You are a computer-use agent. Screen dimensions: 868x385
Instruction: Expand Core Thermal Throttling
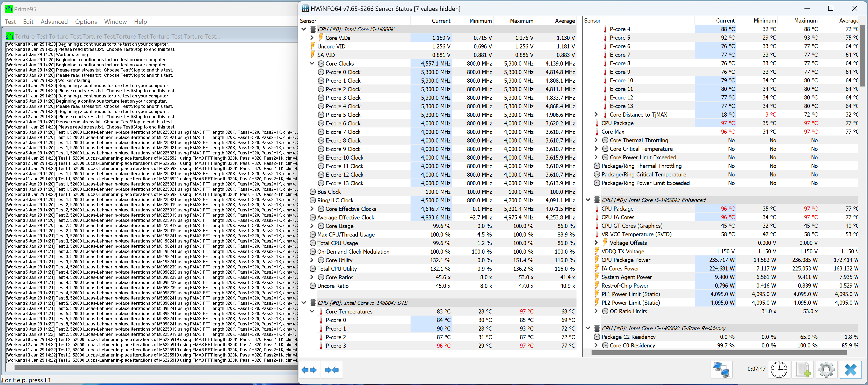pos(596,140)
